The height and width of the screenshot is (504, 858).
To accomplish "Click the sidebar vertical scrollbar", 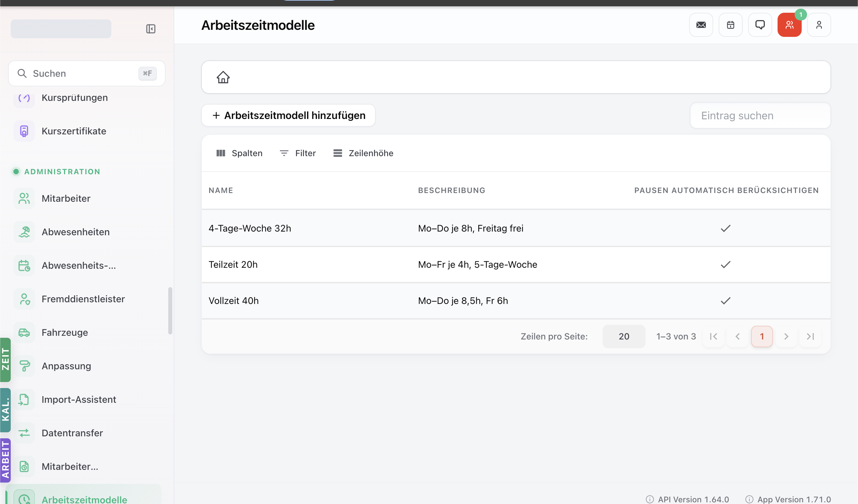I will point(170,311).
